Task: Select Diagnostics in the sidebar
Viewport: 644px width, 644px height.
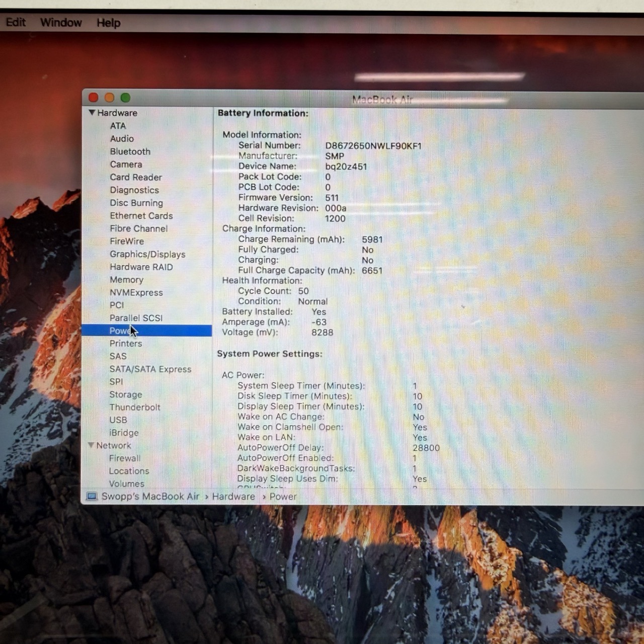Action: [134, 190]
